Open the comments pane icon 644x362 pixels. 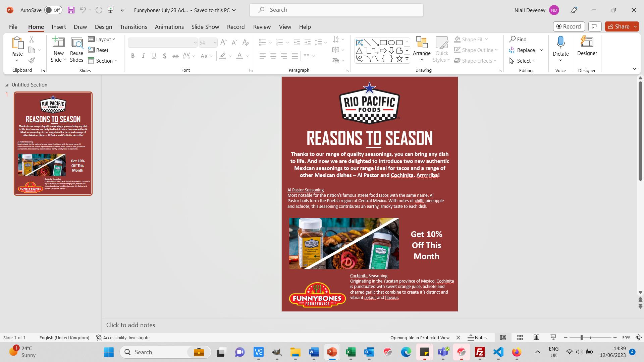coord(595,26)
